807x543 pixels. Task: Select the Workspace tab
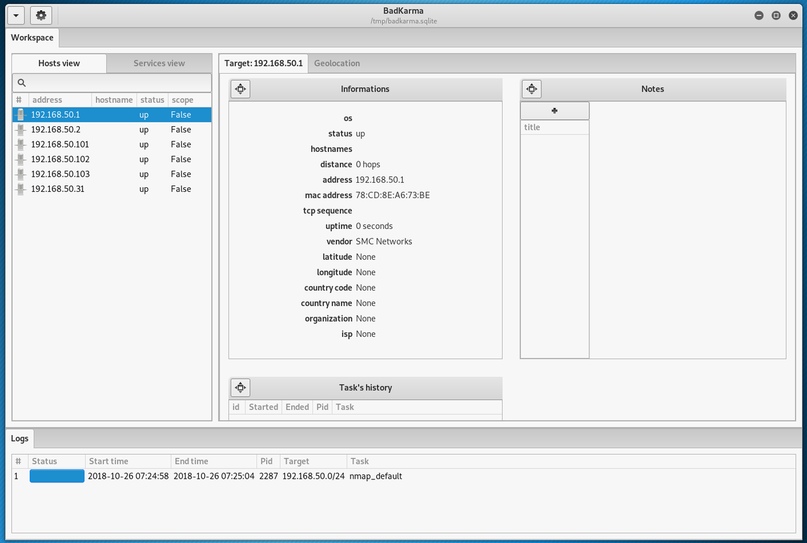tap(32, 37)
